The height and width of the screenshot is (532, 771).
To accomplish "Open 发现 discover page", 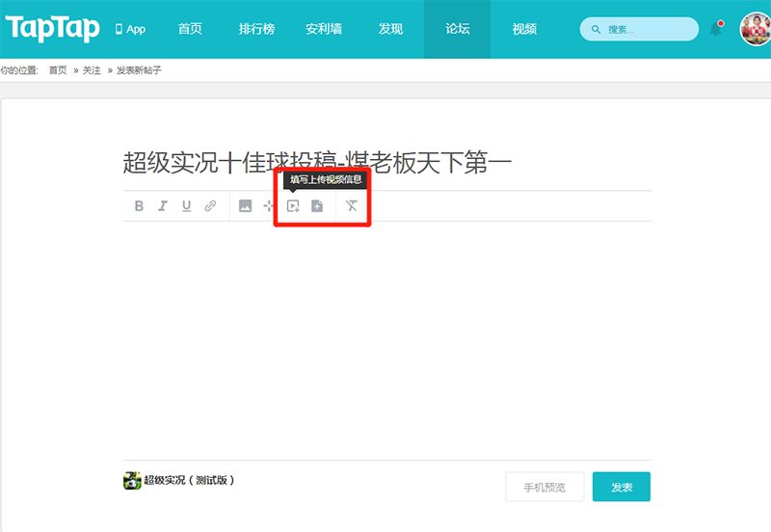I will (x=390, y=29).
